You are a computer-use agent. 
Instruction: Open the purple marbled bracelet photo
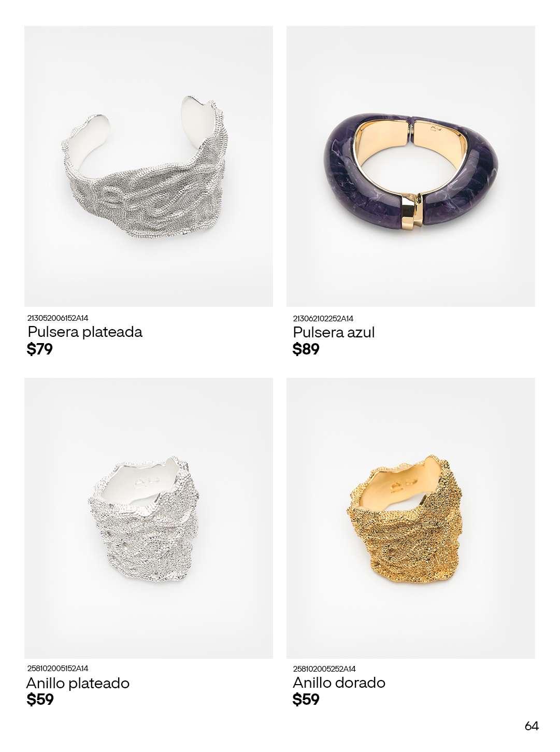(x=411, y=166)
